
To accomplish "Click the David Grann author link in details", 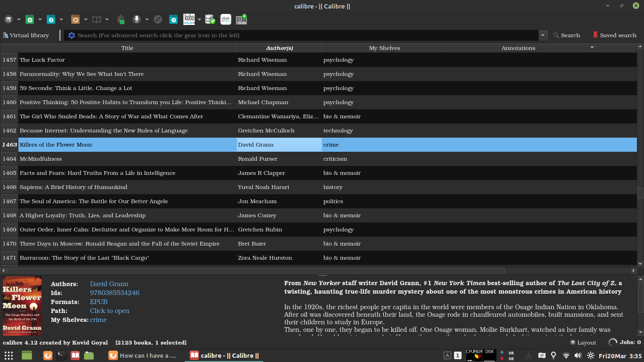I will coord(109,284).
